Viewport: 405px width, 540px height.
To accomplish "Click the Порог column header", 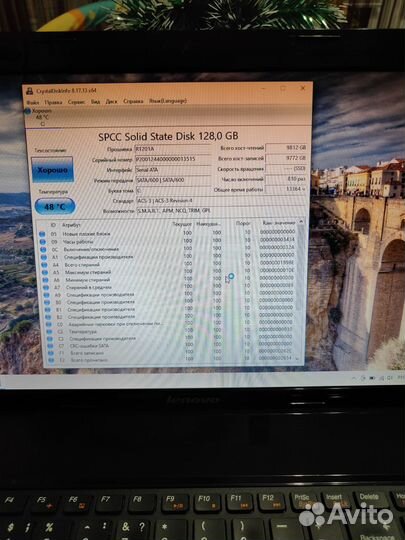I will (243, 224).
